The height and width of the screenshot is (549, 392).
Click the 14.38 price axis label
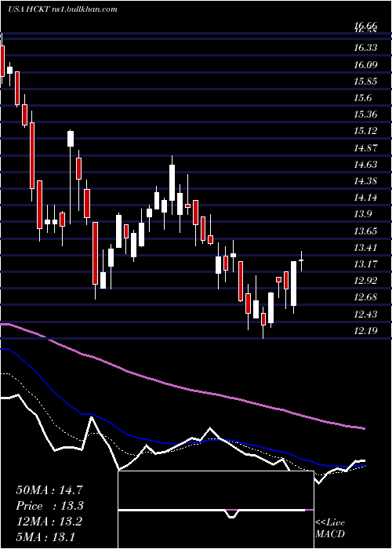[365, 181]
